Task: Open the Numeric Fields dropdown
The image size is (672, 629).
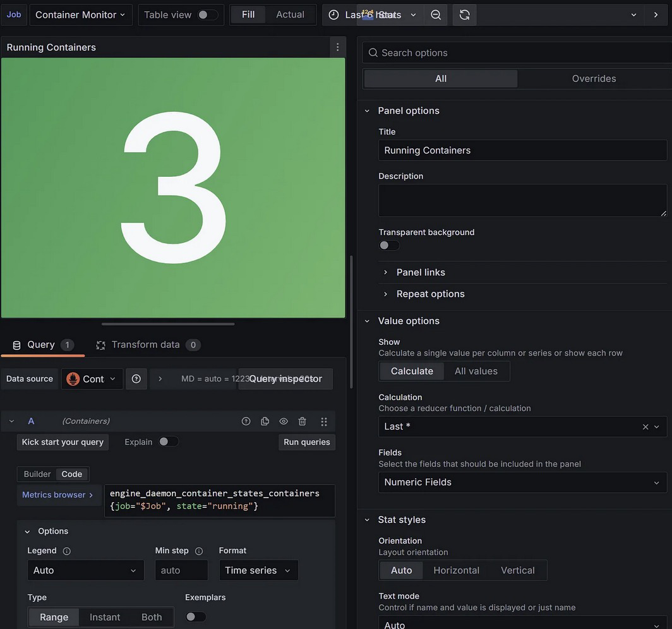Action: (x=522, y=482)
